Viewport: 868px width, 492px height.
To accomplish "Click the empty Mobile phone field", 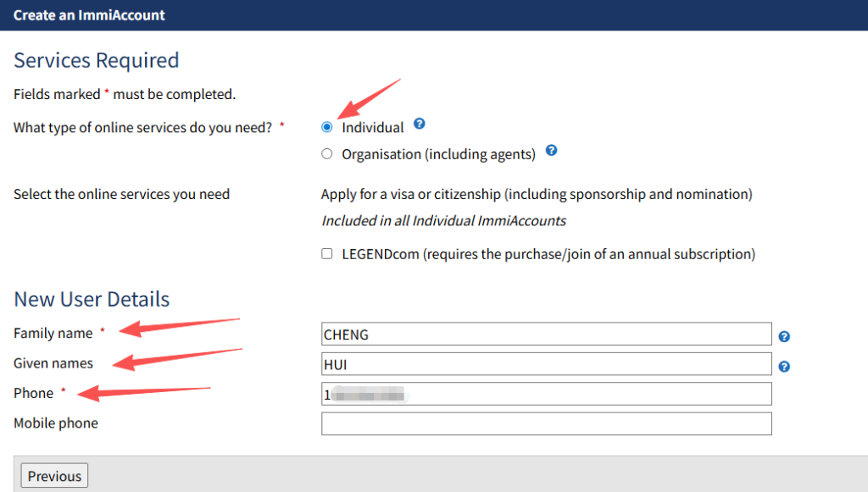I will (x=547, y=423).
